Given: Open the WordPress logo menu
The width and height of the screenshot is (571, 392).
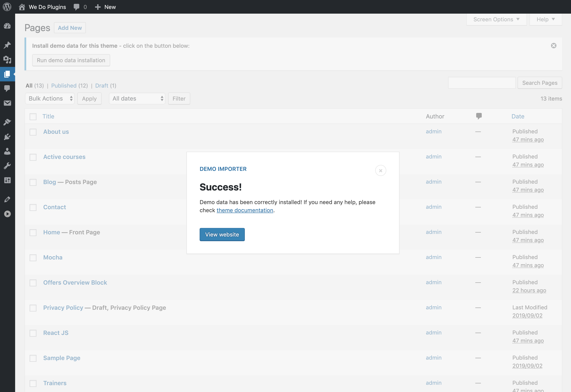Looking at the screenshot, I should click(7, 7).
